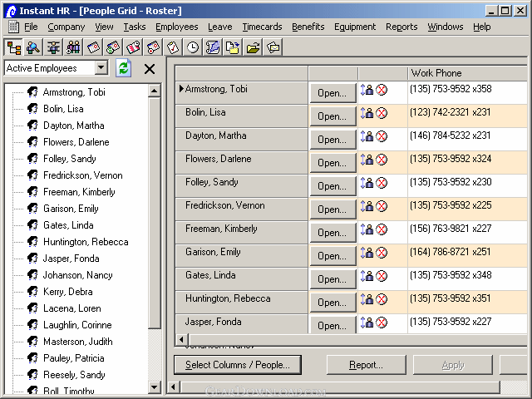The image size is (532, 399).
Task: Select Johanson, Nancy in the tree
Action: (77, 275)
